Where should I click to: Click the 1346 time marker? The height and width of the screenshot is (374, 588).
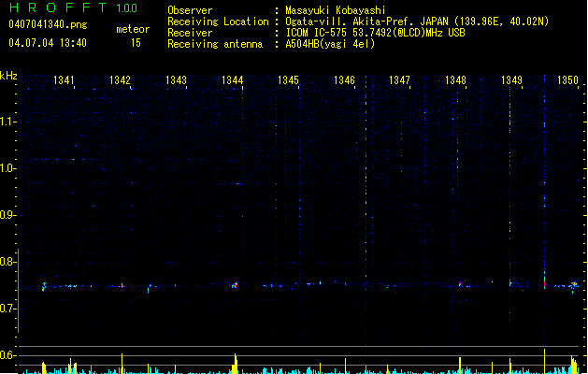(x=344, y=79)
